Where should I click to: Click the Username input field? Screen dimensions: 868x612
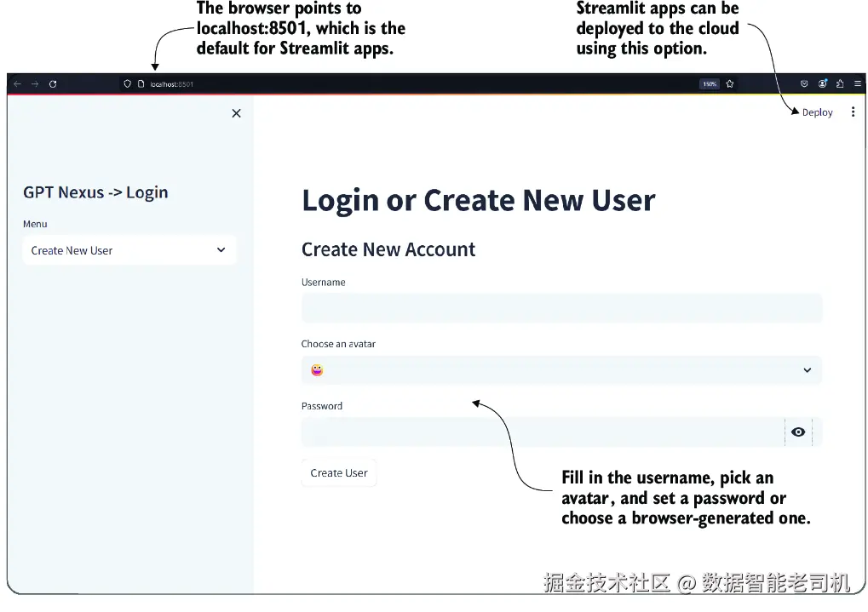pos(561,308)
